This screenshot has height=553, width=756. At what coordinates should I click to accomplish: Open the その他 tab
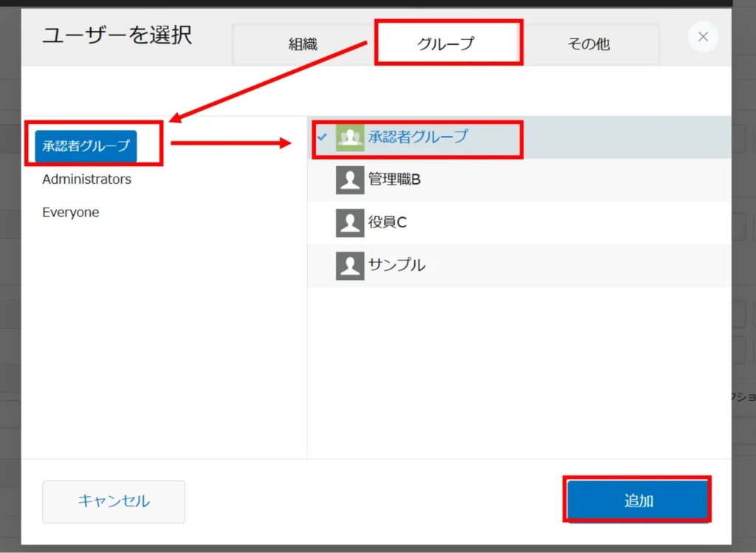588,44
